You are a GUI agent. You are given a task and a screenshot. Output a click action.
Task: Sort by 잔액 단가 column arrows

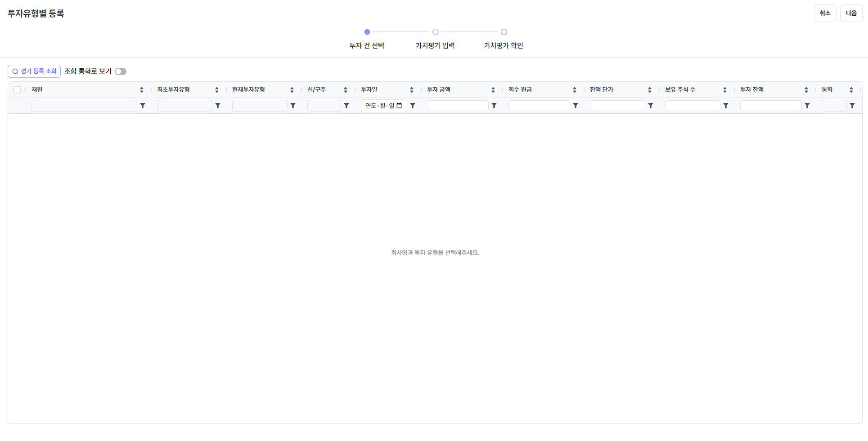point(650,90)
